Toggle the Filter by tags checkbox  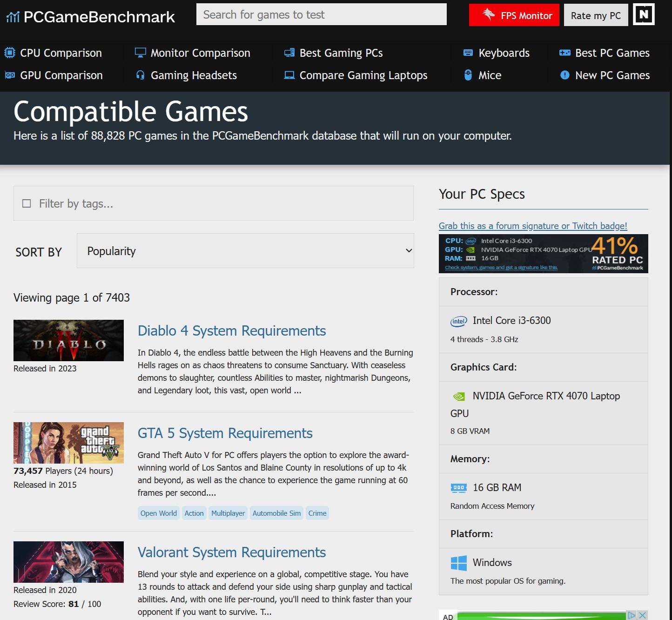tap(27, 204)
